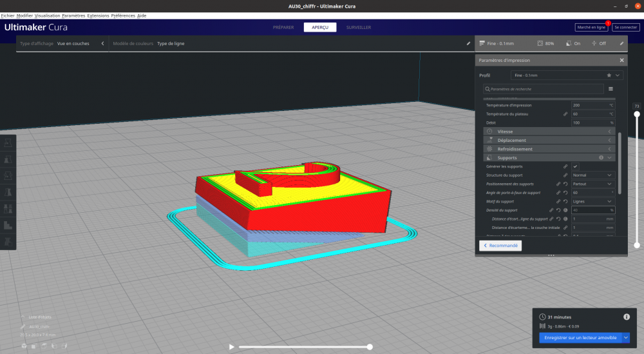Reset Angle de porte-à-faux de support value
The image size is (644, 354).
point(565,192)
